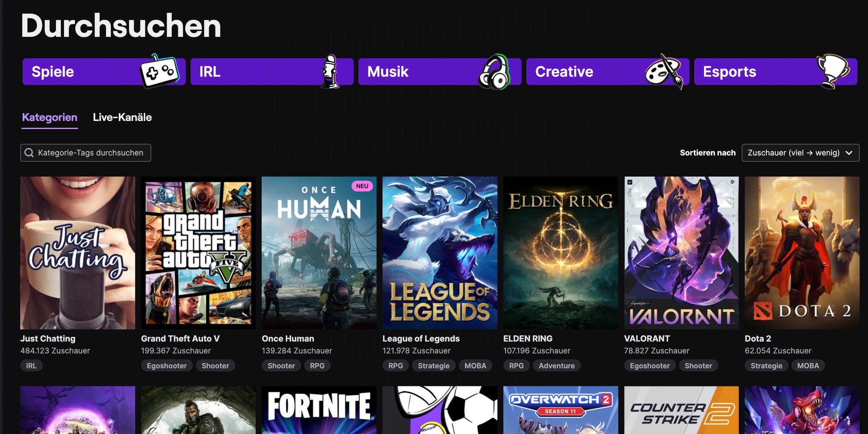The image size is (868, 434).
Task: Click 139.284 Zuschauer under Once Human
Action: tap(297, 351)
